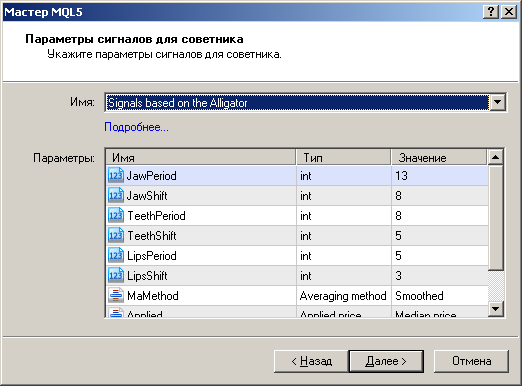Click the JawShift integer type icon
The height and width of the screenshot is (386, 522).
[116, 196]
